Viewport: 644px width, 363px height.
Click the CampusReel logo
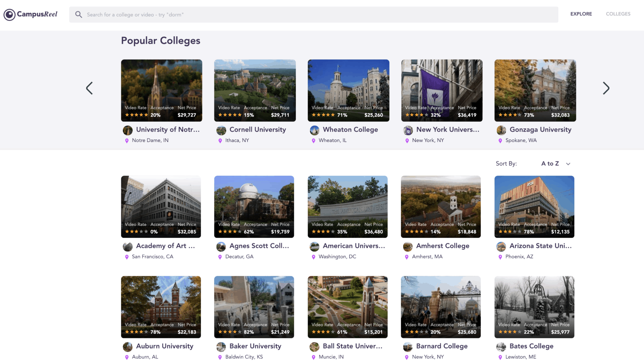tap(30, 15)
